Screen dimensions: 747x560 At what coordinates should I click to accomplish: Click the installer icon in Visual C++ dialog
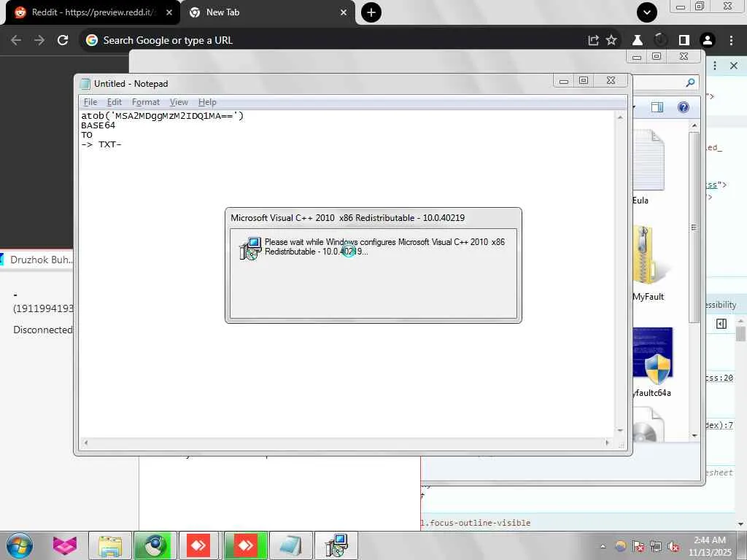point(250,248)
